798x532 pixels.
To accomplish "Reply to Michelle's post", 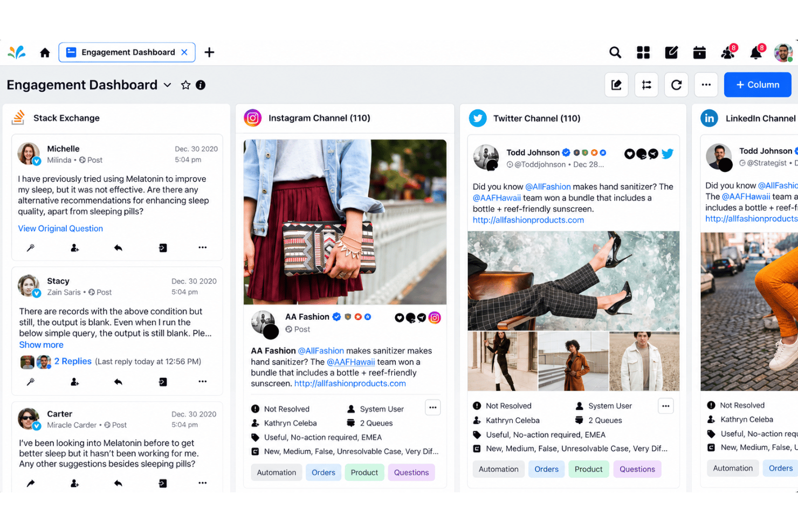I will click(x=118, y=247).
